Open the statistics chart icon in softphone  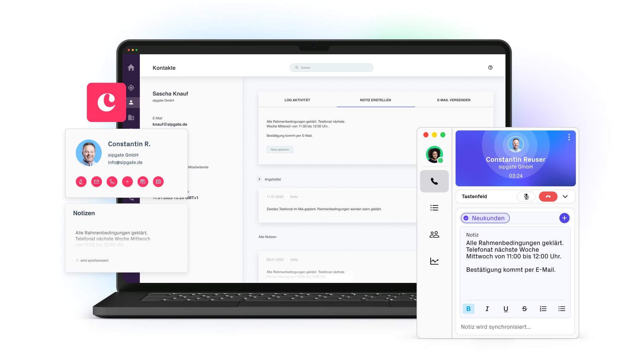click(x=434, y=261)
